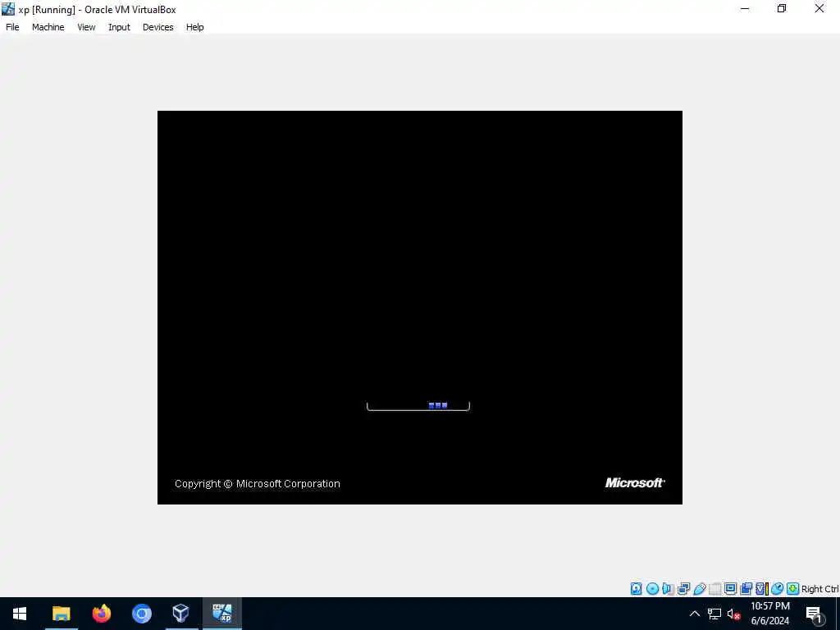This screenshot has height=630, width=840.
Task: Click the CPU virtualization status icon
Action: click(762, 589)
